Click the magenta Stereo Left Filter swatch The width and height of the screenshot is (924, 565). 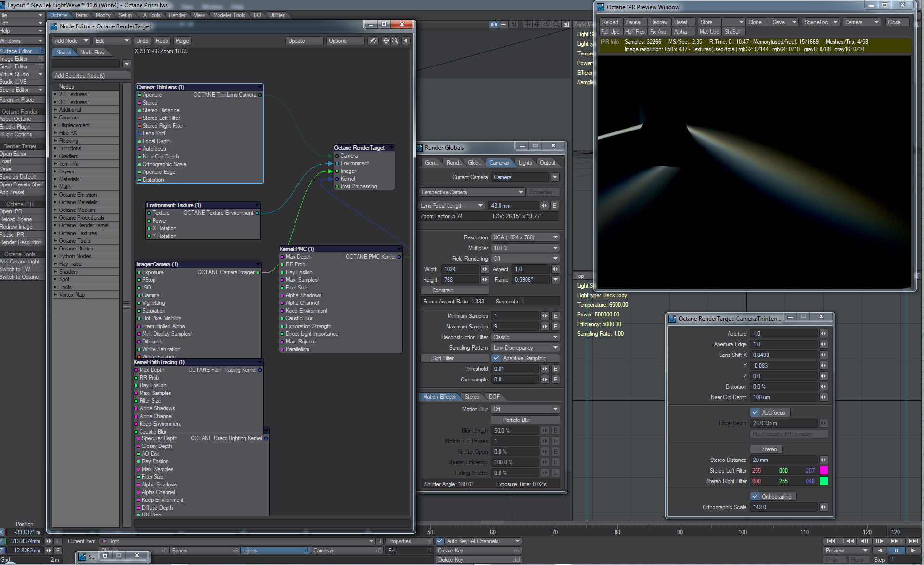coord(823,471)
